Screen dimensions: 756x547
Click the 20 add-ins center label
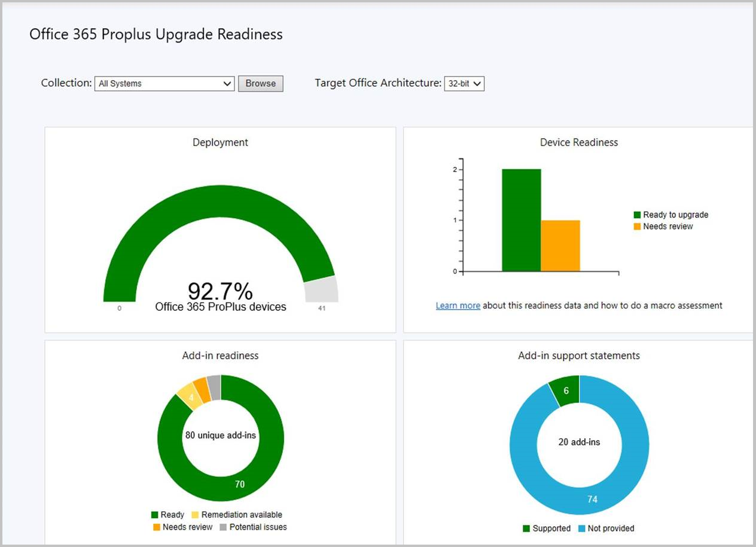(x=579, y=442)
